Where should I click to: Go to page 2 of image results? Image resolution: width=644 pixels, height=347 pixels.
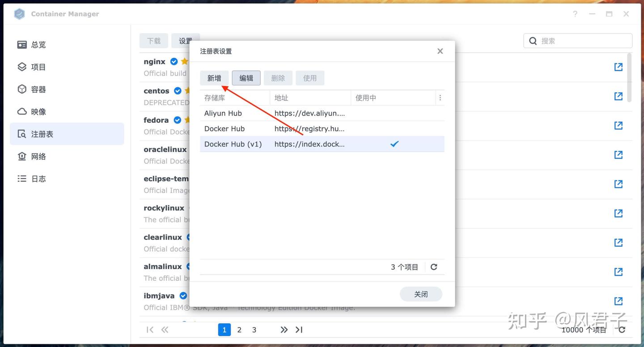tap(239, 329)
